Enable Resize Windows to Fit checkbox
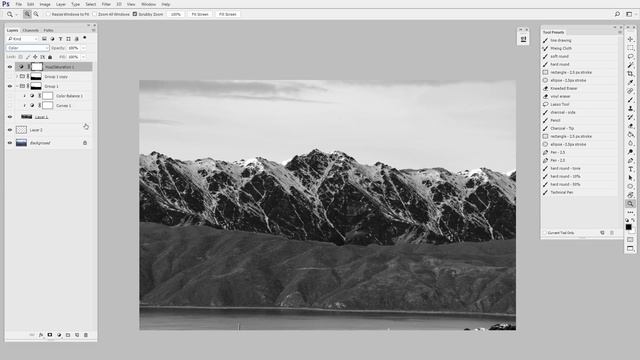 [x=48, y=14]
